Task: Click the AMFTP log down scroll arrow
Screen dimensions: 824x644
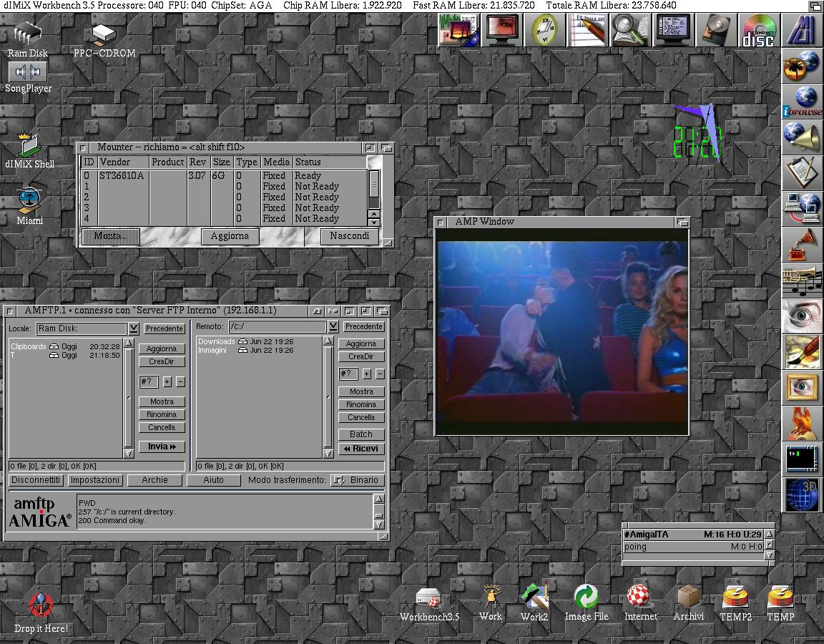Action: [379, 524]
